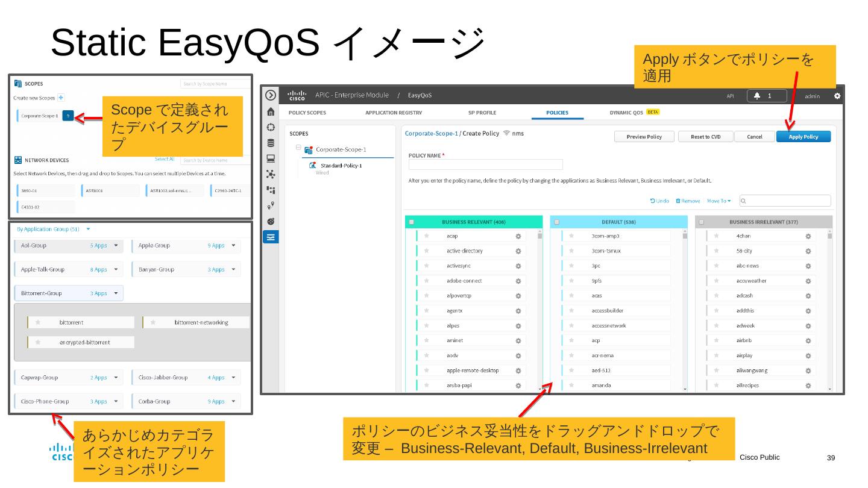Expand the Cisco-Jabber-Group apps list
868x488 pixels.
click(x=233, y=378)
